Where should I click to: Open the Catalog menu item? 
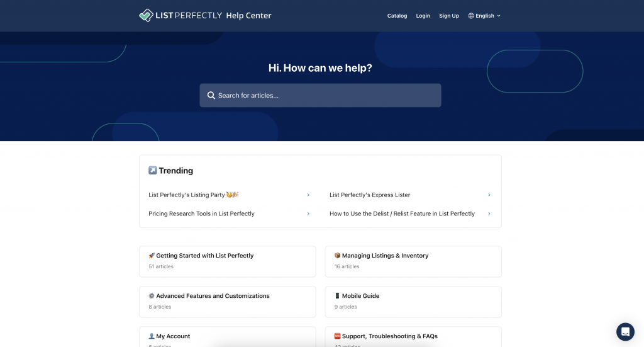pyautogui.click(x=397, y=16)
